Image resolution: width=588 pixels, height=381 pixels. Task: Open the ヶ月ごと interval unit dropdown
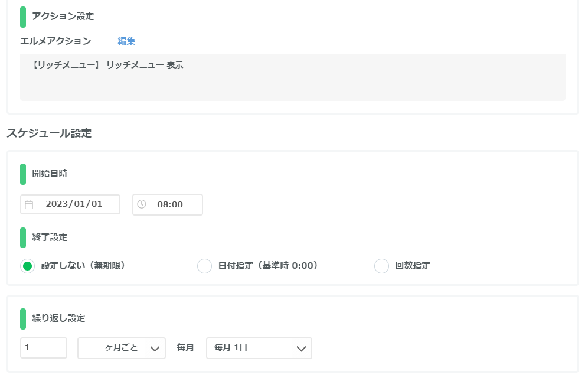pos(122,349)
